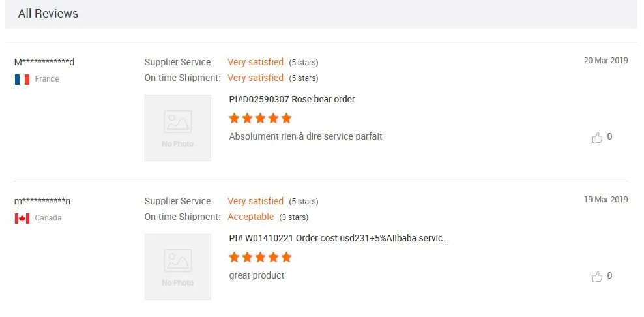Click reviewer name M************d
The width and height of the screenshot is (644, 317).
44,62
